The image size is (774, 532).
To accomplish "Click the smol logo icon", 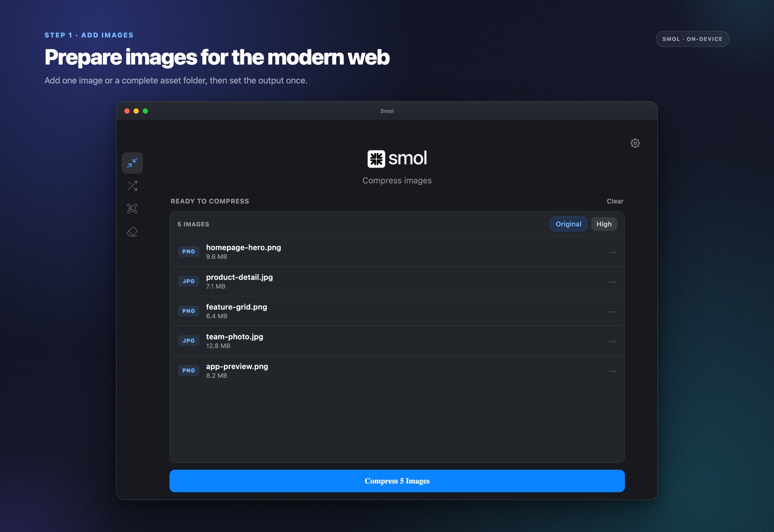I will [376, 159].
